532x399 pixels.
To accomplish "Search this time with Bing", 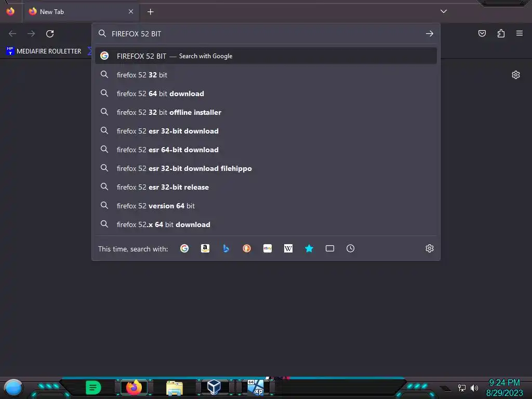I will point(226,248).
